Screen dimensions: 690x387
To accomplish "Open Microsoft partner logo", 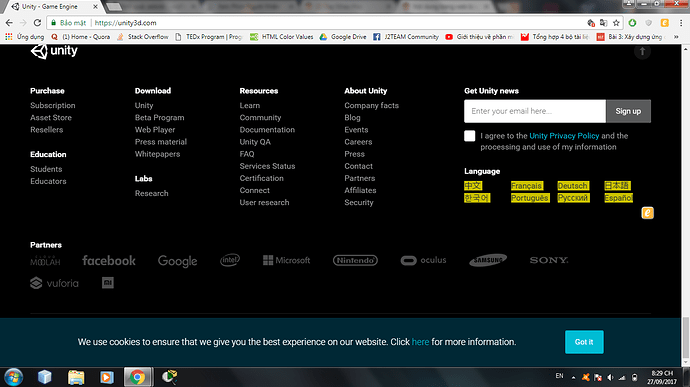I will [286, 260].
